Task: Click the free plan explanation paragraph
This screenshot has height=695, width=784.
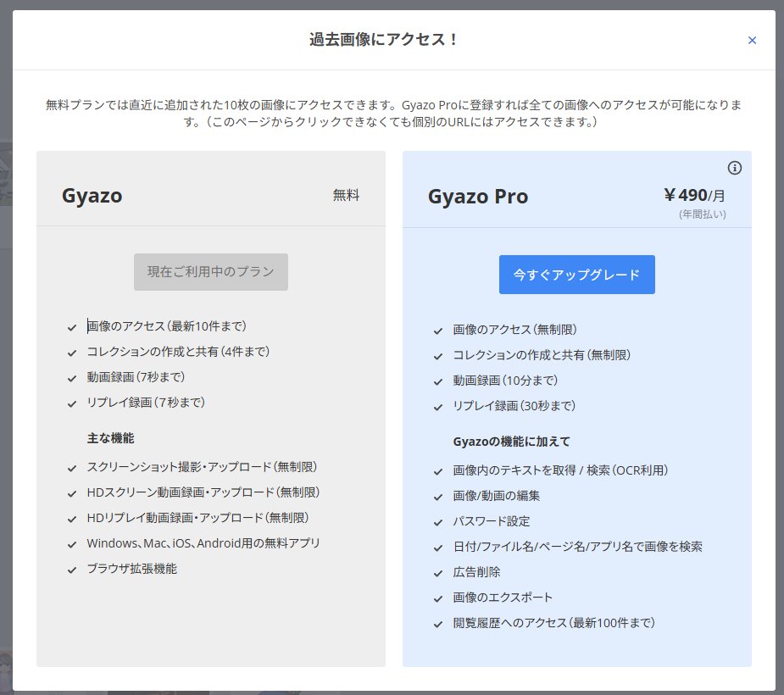Action: tap(392, 113)
